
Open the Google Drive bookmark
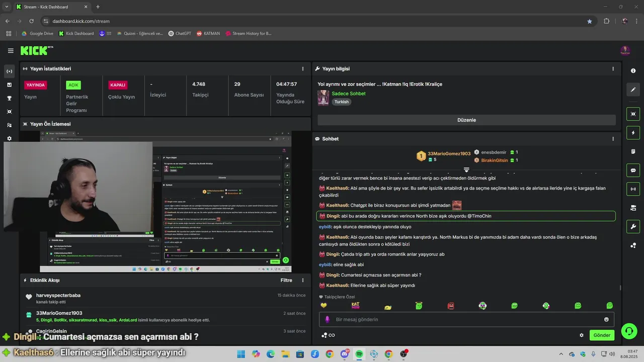[37, 34]
